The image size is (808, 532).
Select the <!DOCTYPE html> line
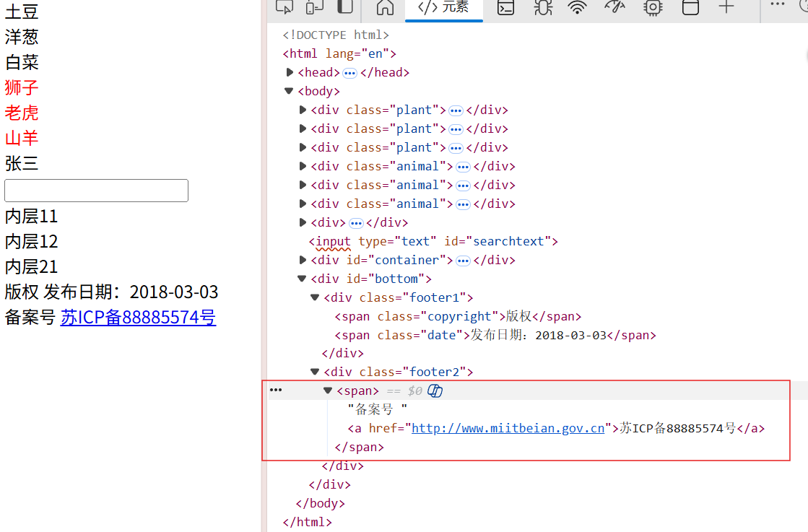tap(336, 35)
